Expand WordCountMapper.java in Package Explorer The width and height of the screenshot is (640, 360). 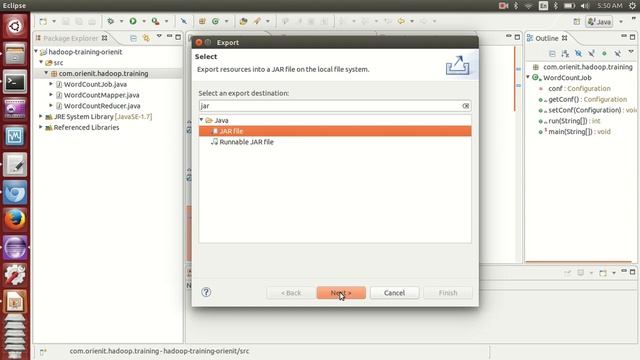coord(51,95)
